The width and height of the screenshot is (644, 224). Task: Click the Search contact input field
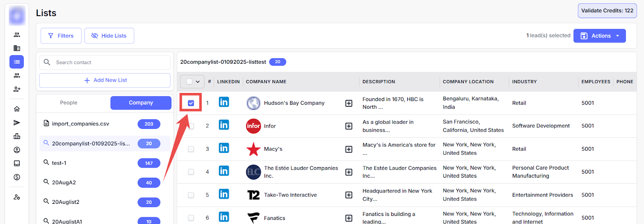coord(109,62)
